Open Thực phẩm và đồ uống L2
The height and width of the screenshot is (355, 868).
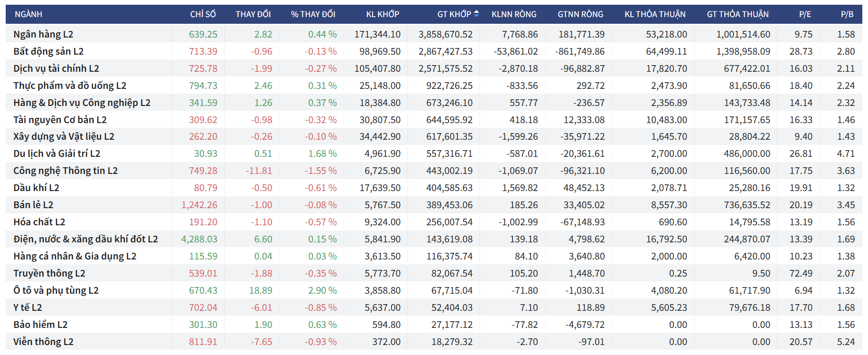[x=70, y=86]
